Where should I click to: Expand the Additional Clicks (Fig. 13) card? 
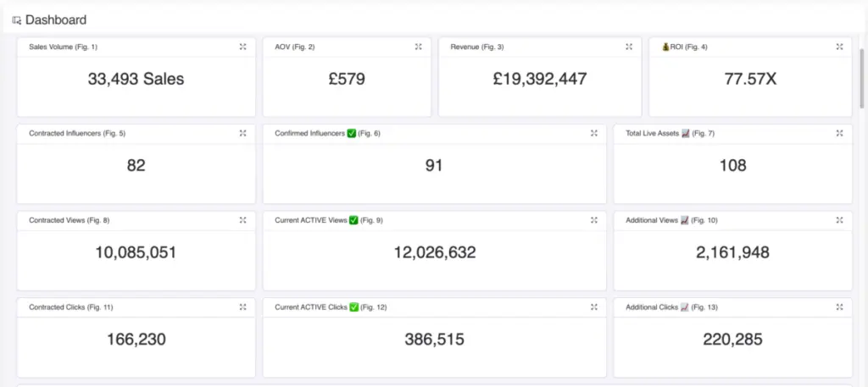coord(839,307)
